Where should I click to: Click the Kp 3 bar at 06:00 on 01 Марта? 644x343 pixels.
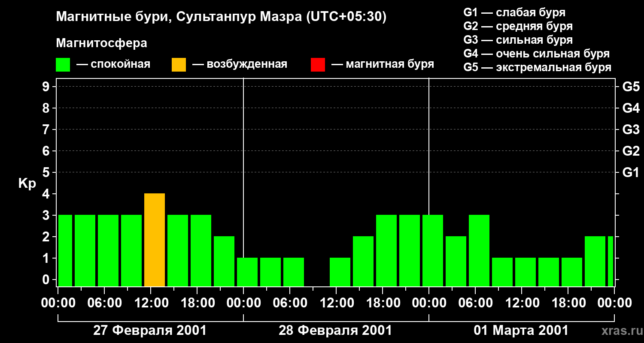coord(479,251)
